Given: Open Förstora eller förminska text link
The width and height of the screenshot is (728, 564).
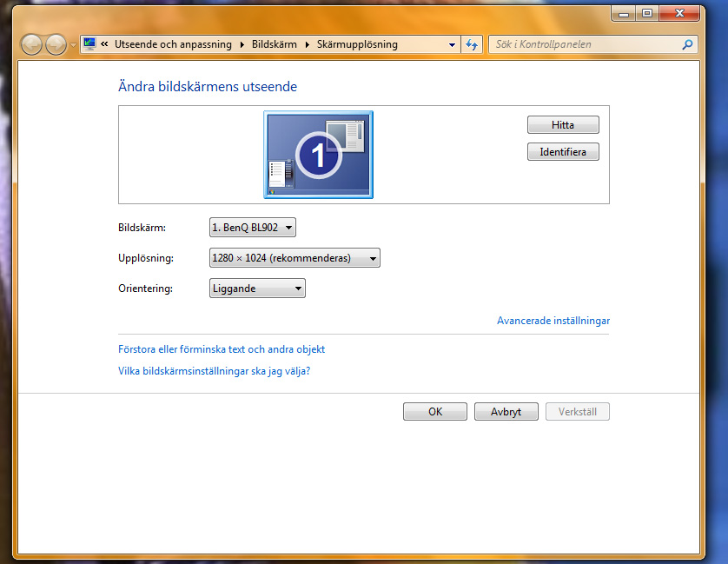Looking at the screenshot, I should coord(222,349).
